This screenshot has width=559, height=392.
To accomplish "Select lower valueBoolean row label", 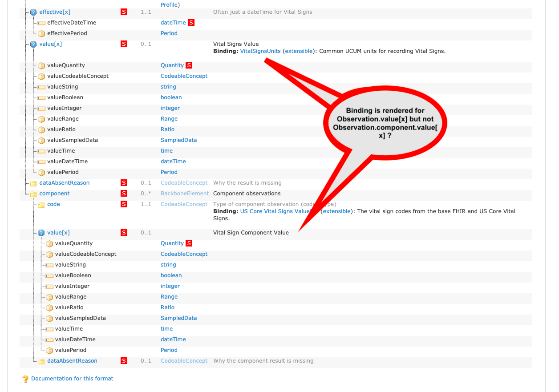I will (73, 275).
